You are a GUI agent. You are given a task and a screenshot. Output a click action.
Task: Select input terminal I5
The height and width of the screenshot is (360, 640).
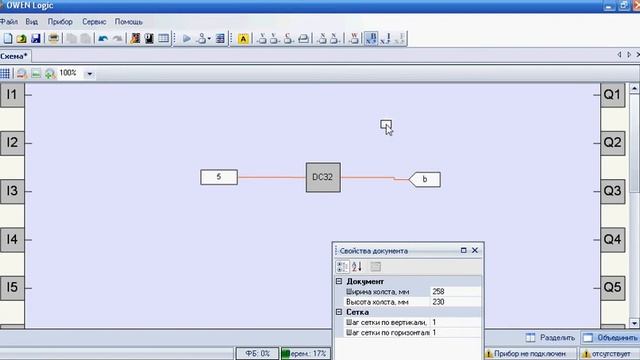click(12, 287)
